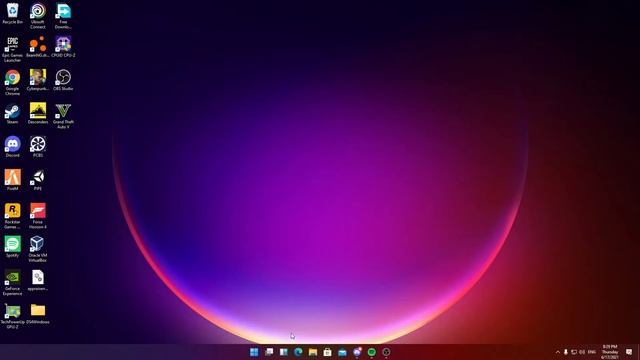This screenshot has height=360, width=640.
Task: Open the Widgets taskbar button
Action: pos(284,352)
